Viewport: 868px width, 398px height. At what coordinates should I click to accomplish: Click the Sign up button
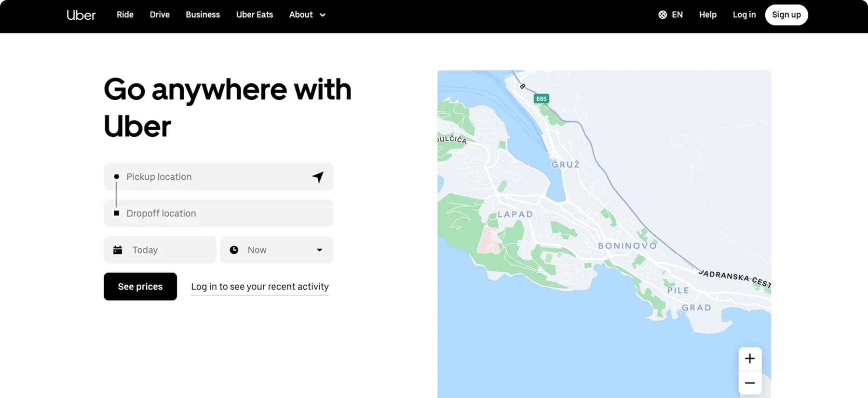786,15
